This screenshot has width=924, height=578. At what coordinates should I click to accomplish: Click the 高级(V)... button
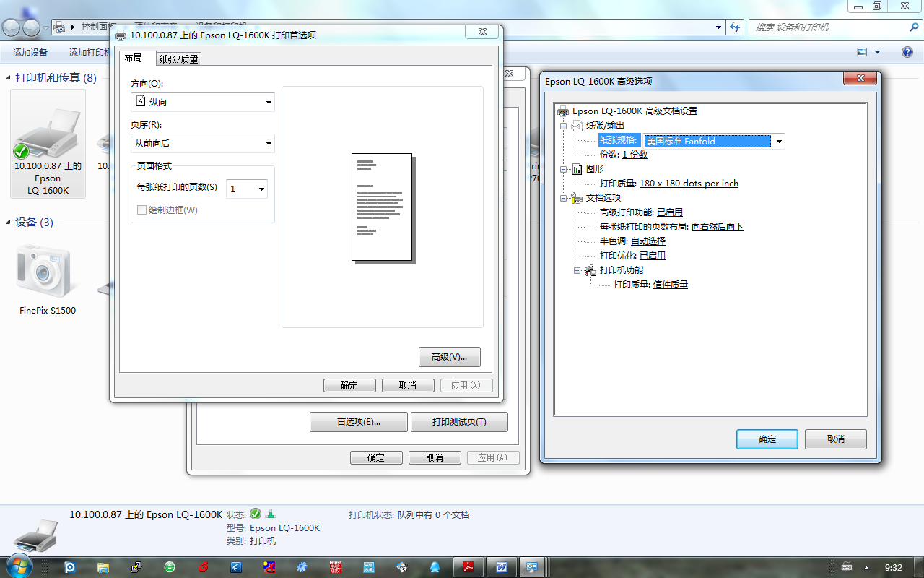[450, 357]
